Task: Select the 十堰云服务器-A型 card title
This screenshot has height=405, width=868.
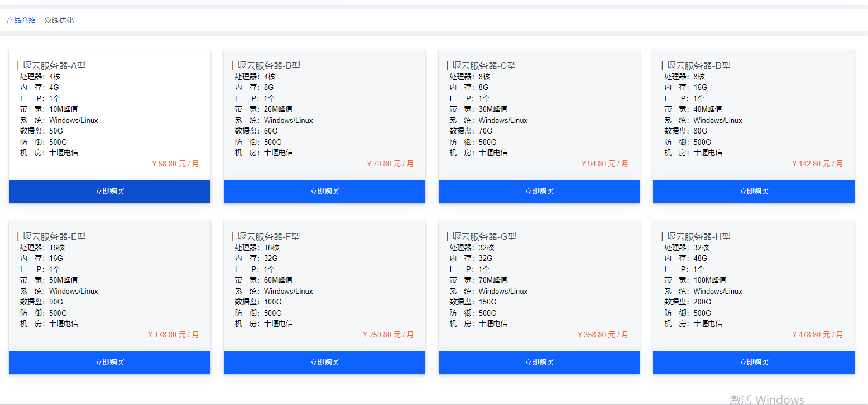Action: (x=50, y=65)
